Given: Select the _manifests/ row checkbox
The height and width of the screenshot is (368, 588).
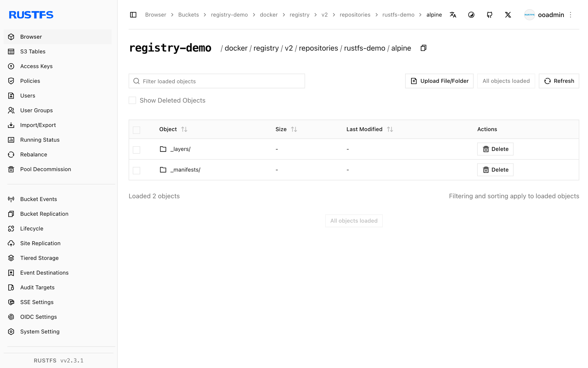Looking at the screenshot, I should (136, 170).
